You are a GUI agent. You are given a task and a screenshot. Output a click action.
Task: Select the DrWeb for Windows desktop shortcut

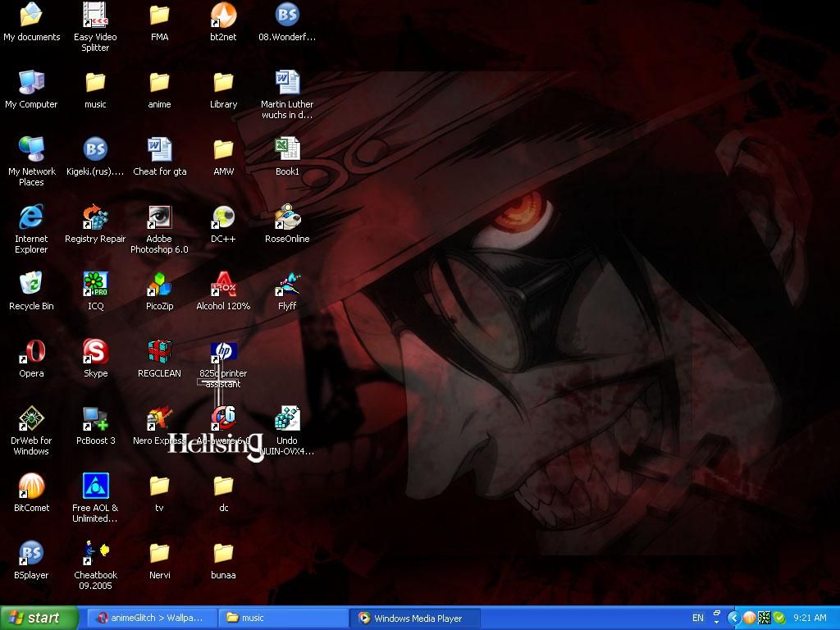[x=32, y=418]
